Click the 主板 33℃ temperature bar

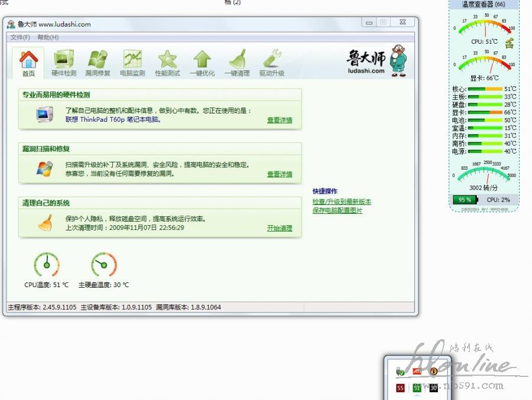(x=485, y=97)
